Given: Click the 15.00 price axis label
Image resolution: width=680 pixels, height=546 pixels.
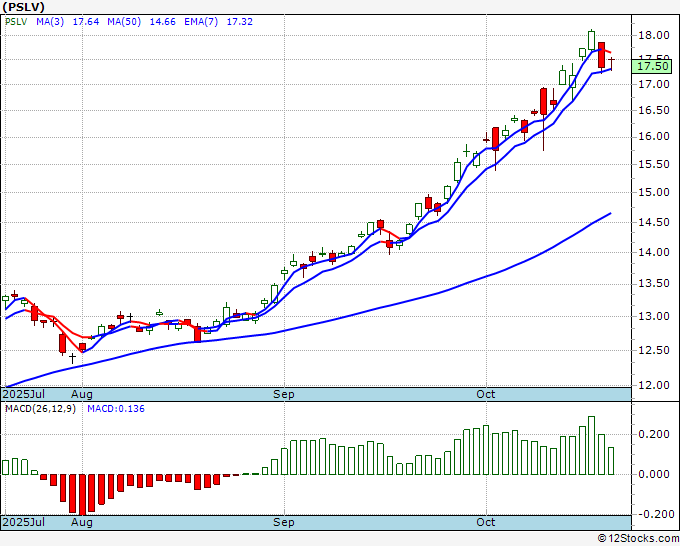Looking at the screenshot, I should pyautogui.click(x=654, y=192).
